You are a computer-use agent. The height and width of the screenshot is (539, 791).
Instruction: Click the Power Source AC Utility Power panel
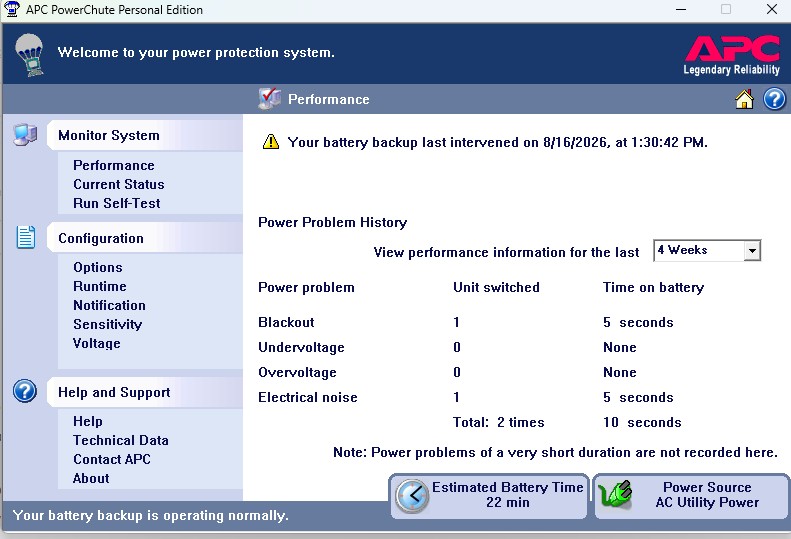tap(692, 496)
